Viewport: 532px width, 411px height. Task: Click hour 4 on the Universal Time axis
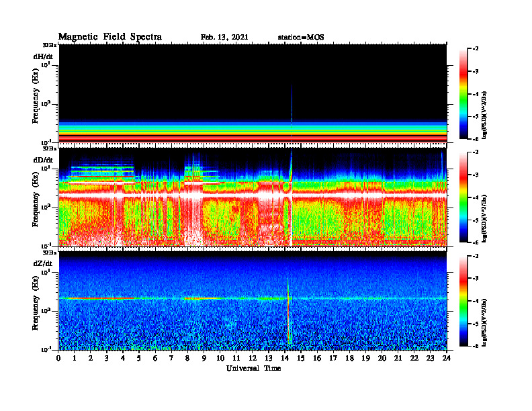pos(123,358)
